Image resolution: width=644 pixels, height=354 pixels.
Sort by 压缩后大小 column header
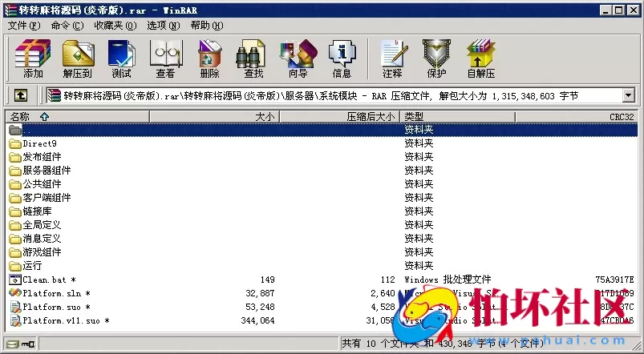tap(341, 117)
